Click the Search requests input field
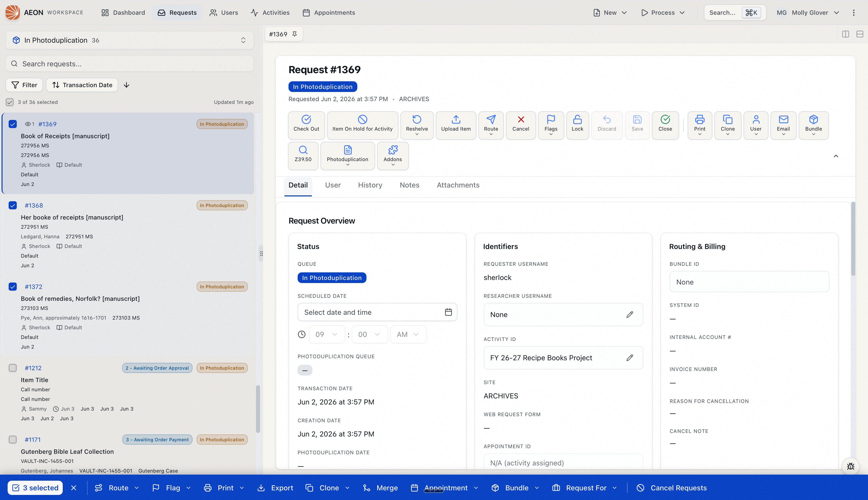868x500 pixels. 130,64
